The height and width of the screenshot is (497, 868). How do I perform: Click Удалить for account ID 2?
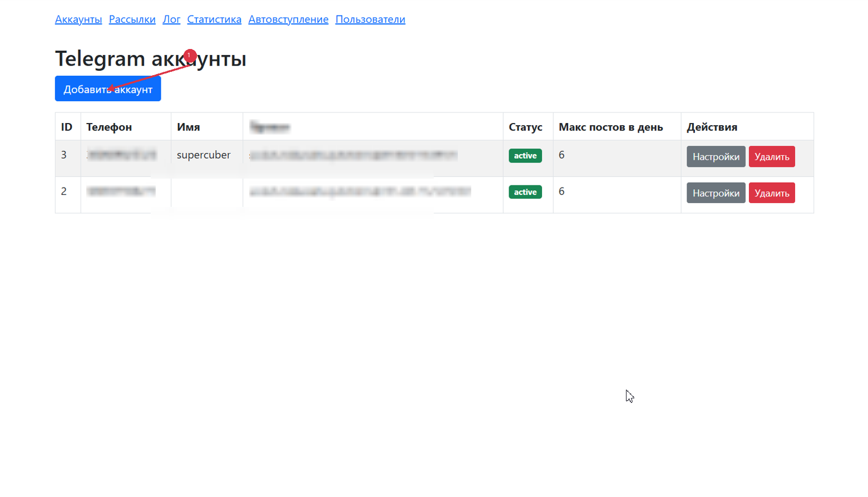(772, 193)
